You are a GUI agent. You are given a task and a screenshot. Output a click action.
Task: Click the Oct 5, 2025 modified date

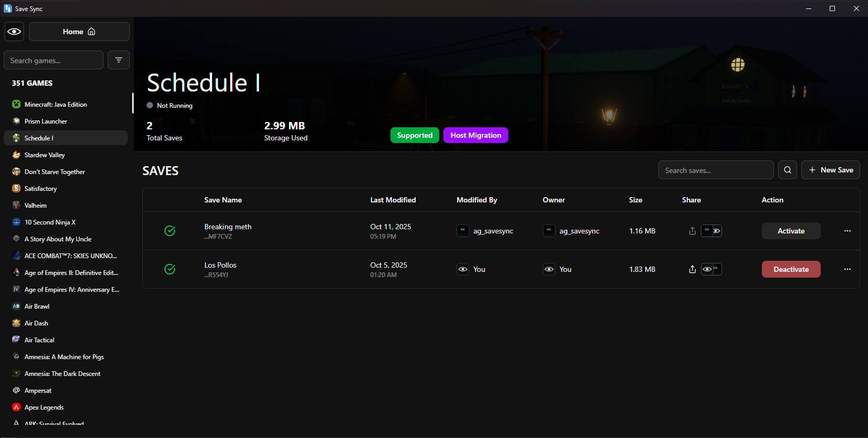389,265
